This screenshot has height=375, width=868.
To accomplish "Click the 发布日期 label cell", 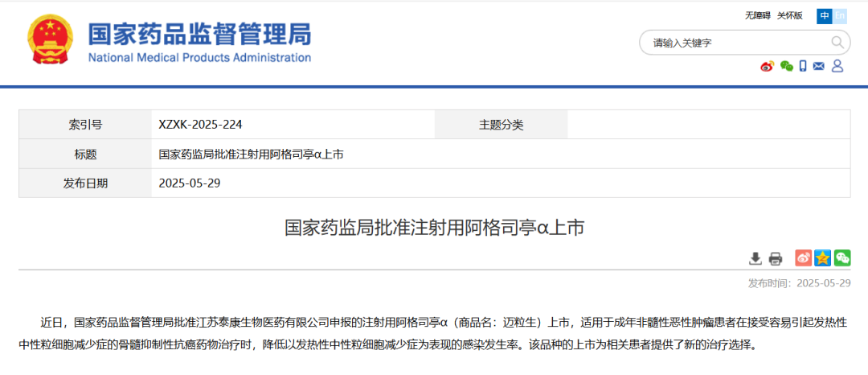I will [85, 183].
